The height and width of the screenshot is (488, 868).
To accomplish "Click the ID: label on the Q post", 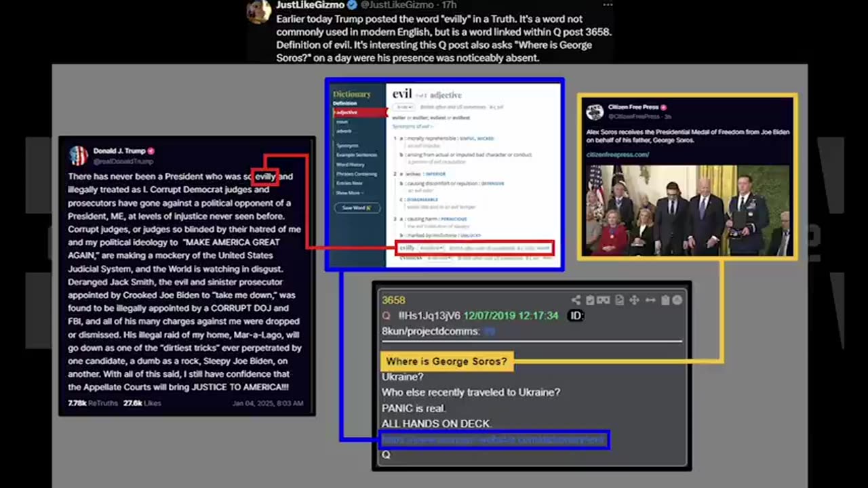I will [576, 316].
